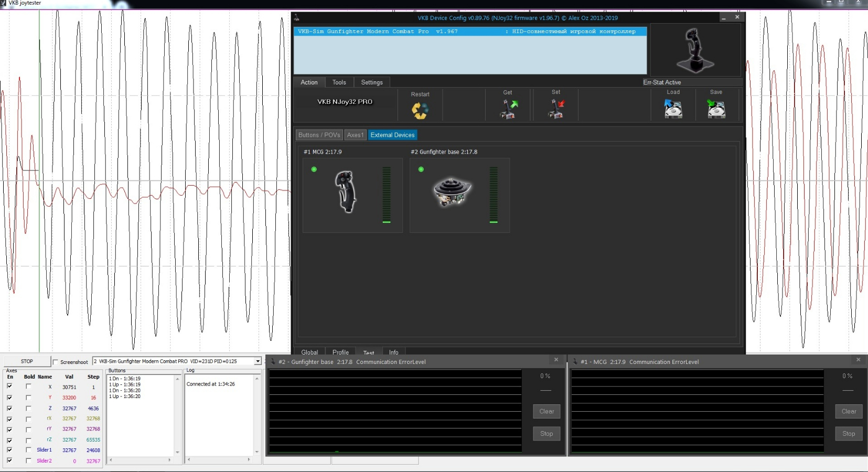868x472 pixels.
Task: Click the Gunfighter base signal level bar meter
Action: 494,195
